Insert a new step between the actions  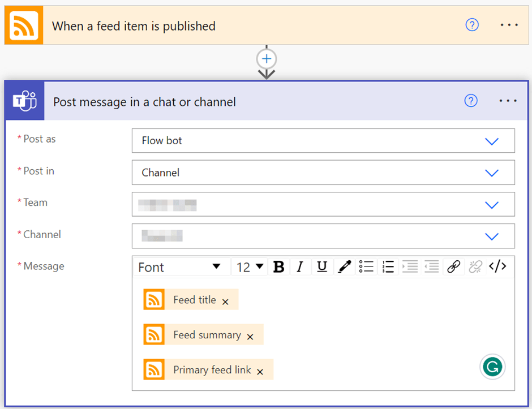tap(266, 58)
